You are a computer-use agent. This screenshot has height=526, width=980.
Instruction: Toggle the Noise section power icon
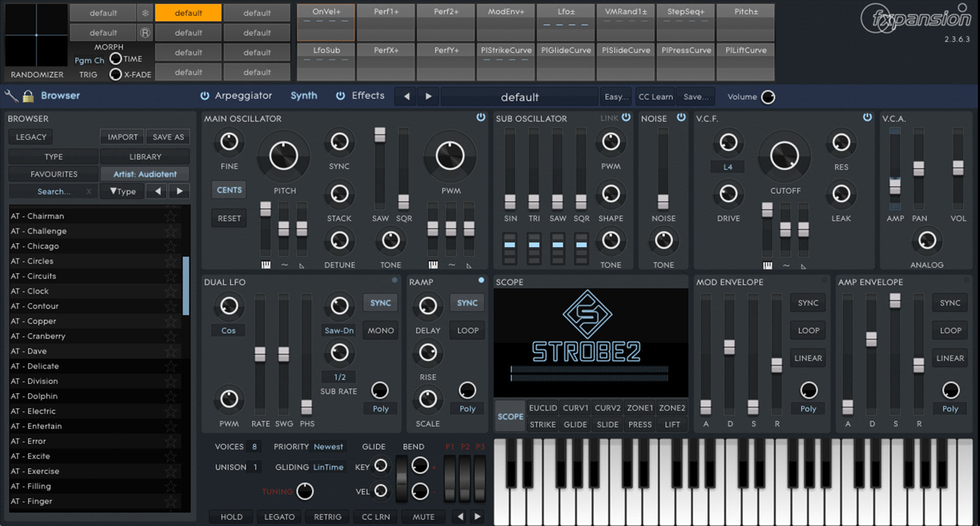pyautogui.click(x=681, y=117)
